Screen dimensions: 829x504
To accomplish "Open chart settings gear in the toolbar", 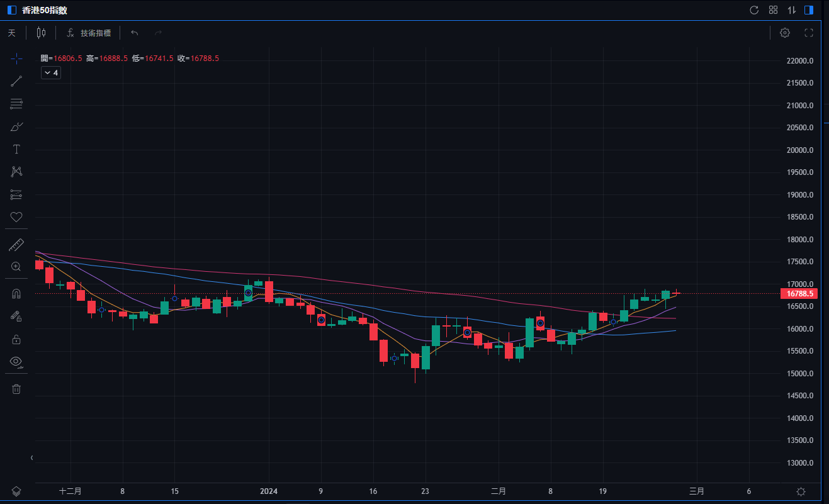I will [785, 33].
